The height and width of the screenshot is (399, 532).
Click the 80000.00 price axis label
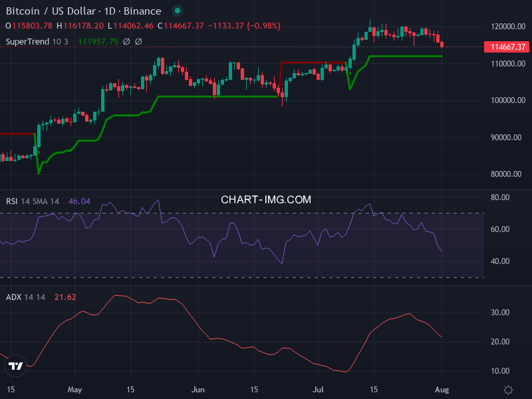tap(506, 174)
